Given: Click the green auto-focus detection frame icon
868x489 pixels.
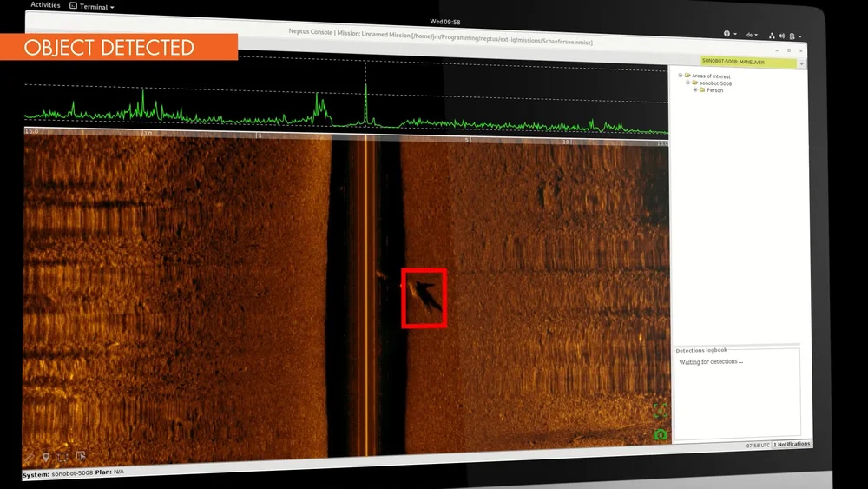Looking at the screenshot, I should [x=660, y=410].
